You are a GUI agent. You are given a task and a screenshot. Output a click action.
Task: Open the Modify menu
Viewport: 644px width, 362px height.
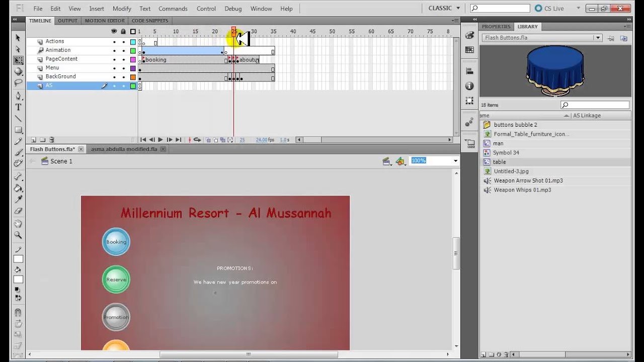[x=122, y=9]
